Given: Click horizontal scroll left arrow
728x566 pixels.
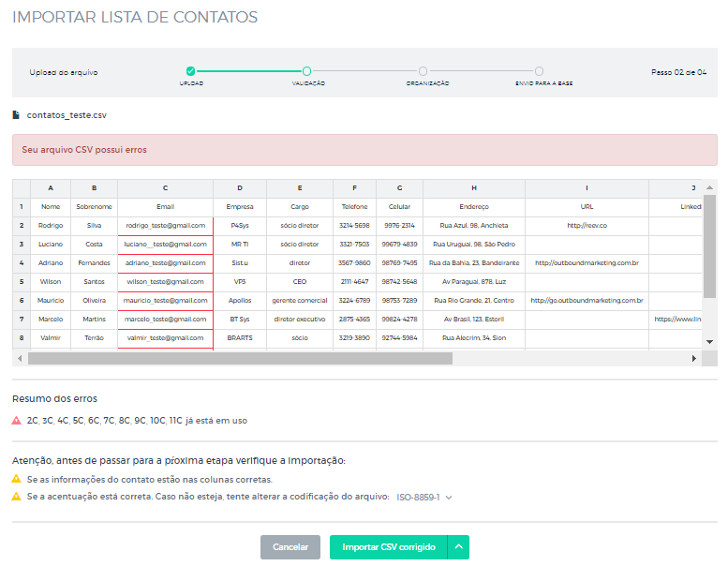Looking at the screenshot, I should 20,359.
